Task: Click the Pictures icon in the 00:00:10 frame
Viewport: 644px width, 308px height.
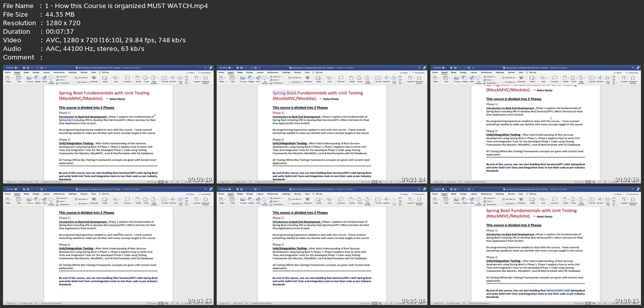Action: pos(29,79)
